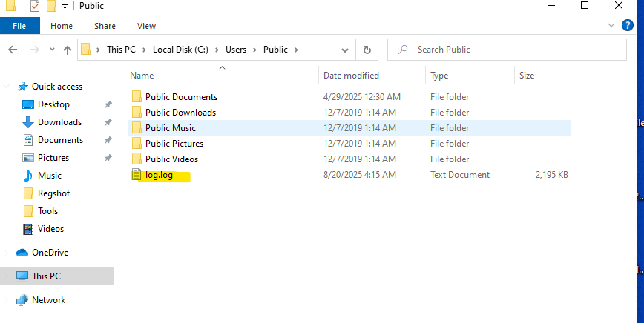This screenshot has width=644, height=323.
Task: Open the Music sidebar item
Action: 50,176
